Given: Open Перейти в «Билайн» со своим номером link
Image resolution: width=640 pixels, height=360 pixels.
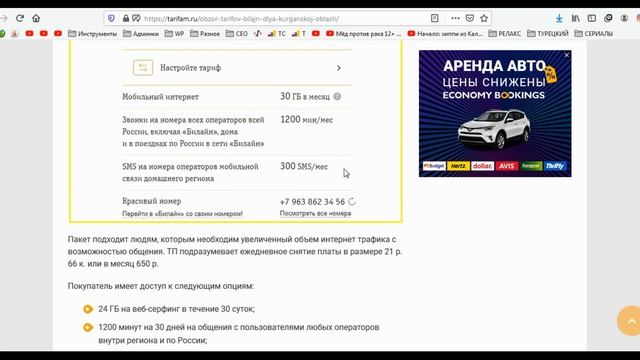Looking at the screenshot, I should click(x=182, y=213).
